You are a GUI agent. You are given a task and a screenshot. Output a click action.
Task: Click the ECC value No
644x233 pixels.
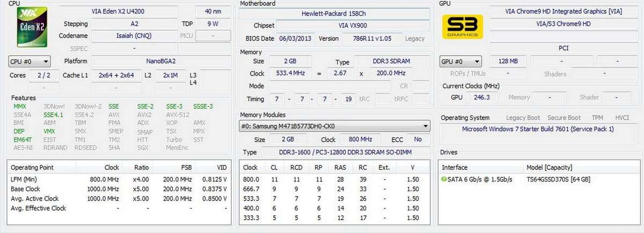[x=418, y=139]
